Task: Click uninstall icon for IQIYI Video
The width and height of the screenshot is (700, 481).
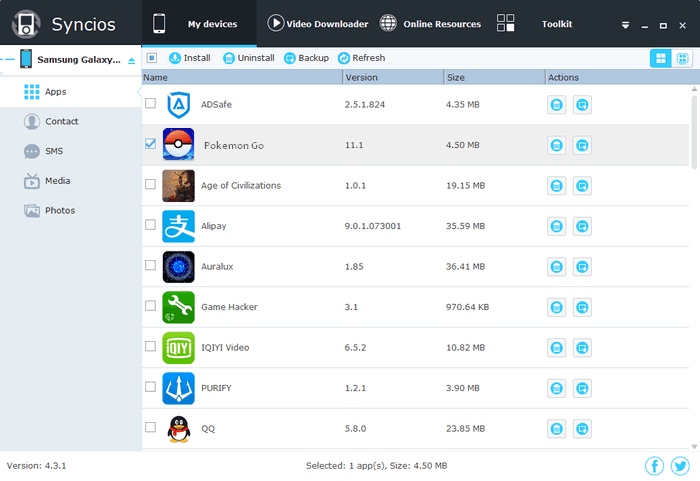Action: click(556, 348)
